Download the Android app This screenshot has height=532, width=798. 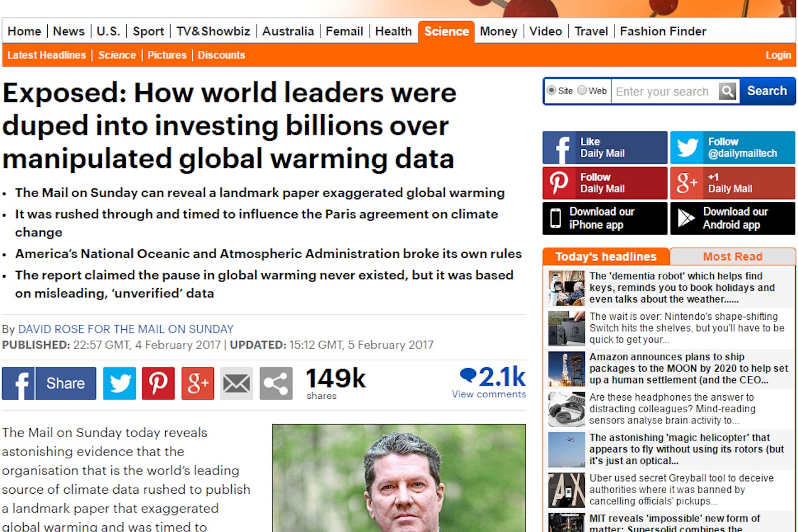point(733,218)
